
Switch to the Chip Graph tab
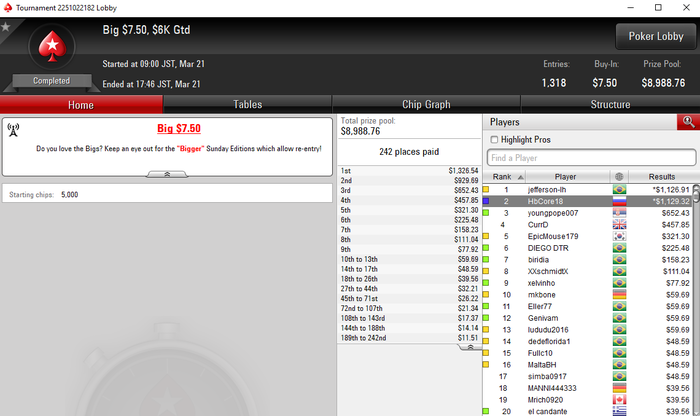(426, 104)
